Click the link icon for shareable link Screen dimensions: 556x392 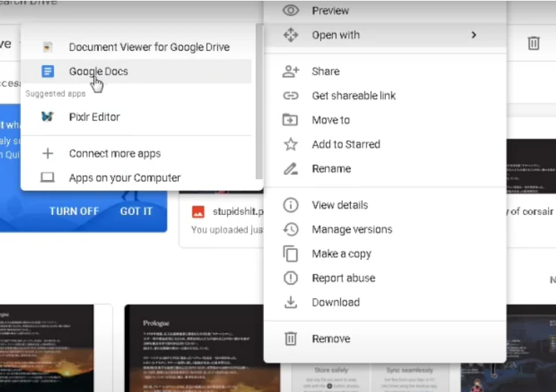[291, 95]
